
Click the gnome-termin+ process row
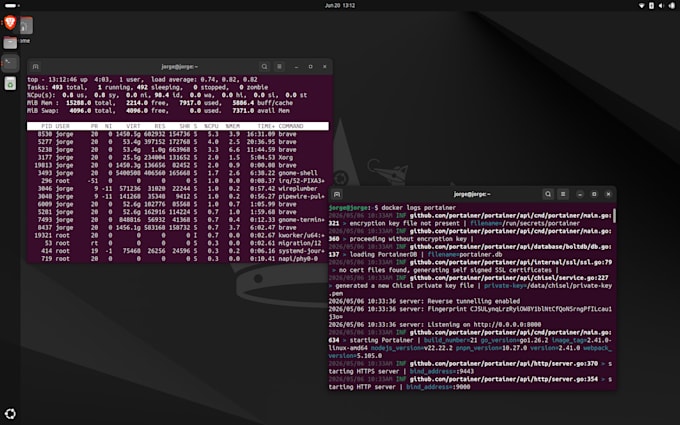click(x=178, y=220)
